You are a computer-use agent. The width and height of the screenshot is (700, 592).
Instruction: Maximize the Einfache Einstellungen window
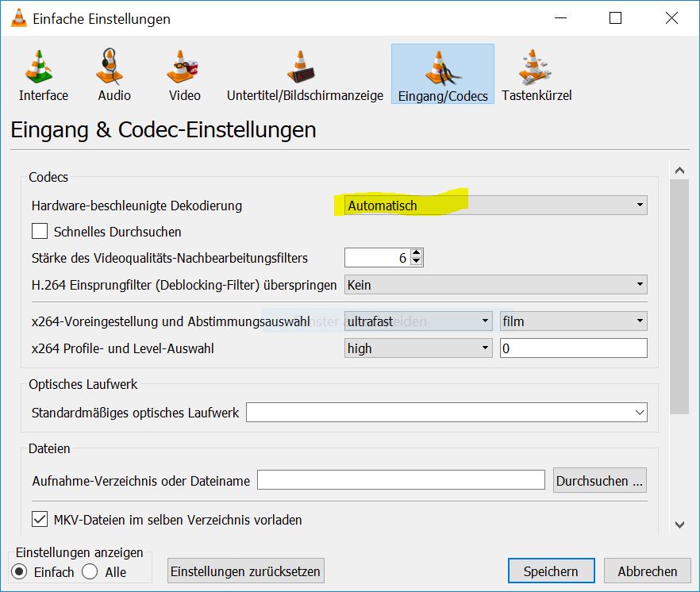point(615,18)
